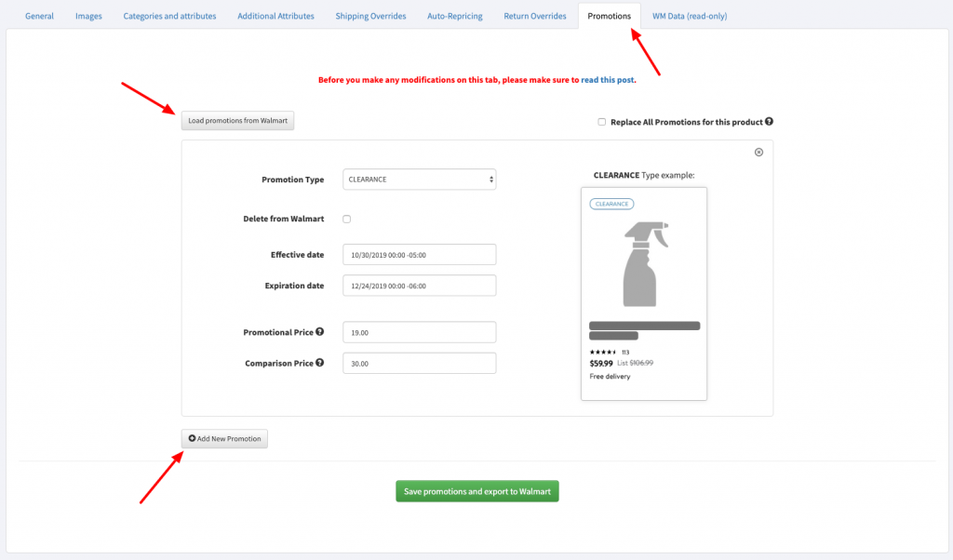Screen dimensions: 953x560
Task: View the Return Overrides tab
Action: pos(535,16)
